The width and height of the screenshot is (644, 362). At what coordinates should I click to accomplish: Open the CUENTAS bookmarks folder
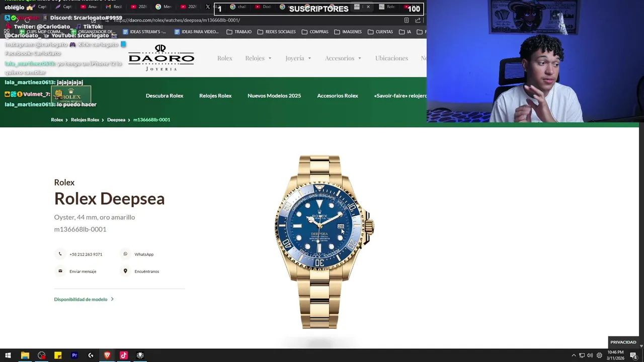pos(380,32)
